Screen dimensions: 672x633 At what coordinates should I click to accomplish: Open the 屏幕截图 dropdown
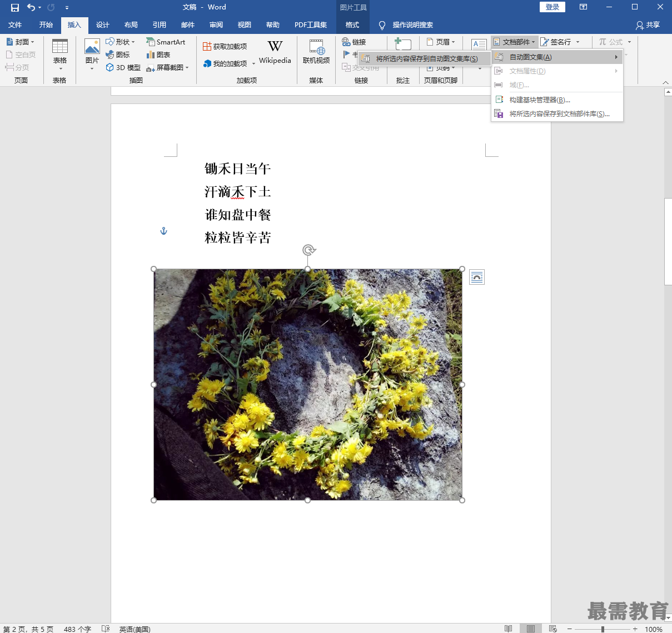pos(168,67)
